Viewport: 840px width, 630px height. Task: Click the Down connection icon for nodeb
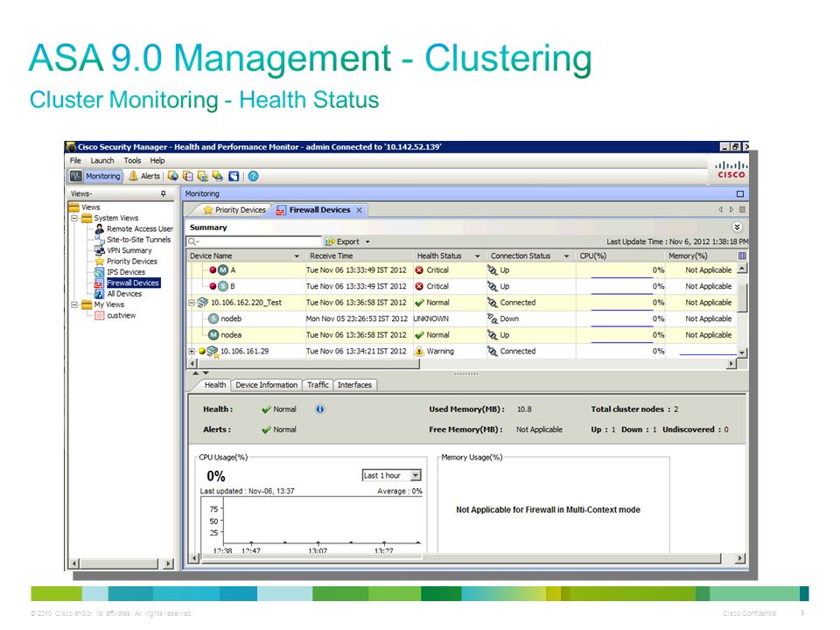tap(493, 319)
